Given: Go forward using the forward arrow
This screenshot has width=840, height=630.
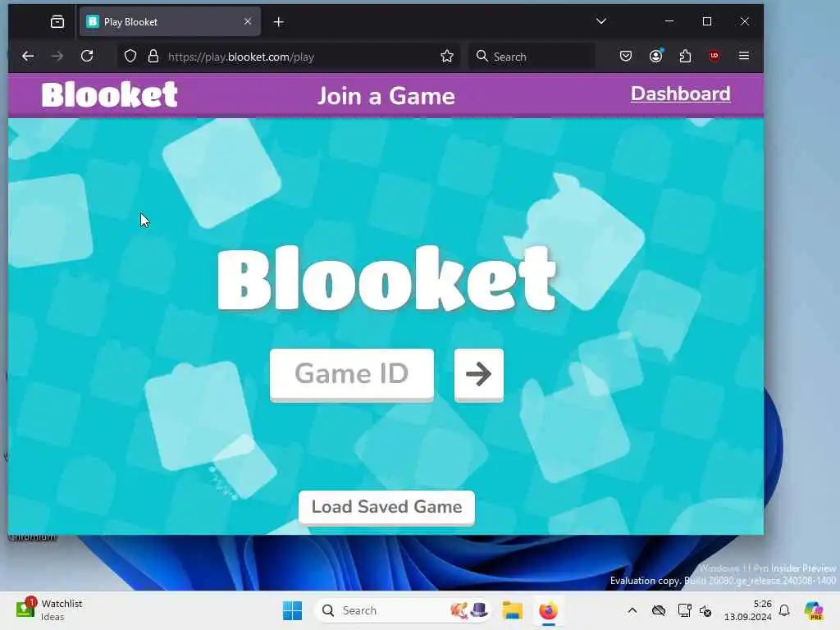Looking at the screenshot, I should pyautogui.click(x=57, y=57).
